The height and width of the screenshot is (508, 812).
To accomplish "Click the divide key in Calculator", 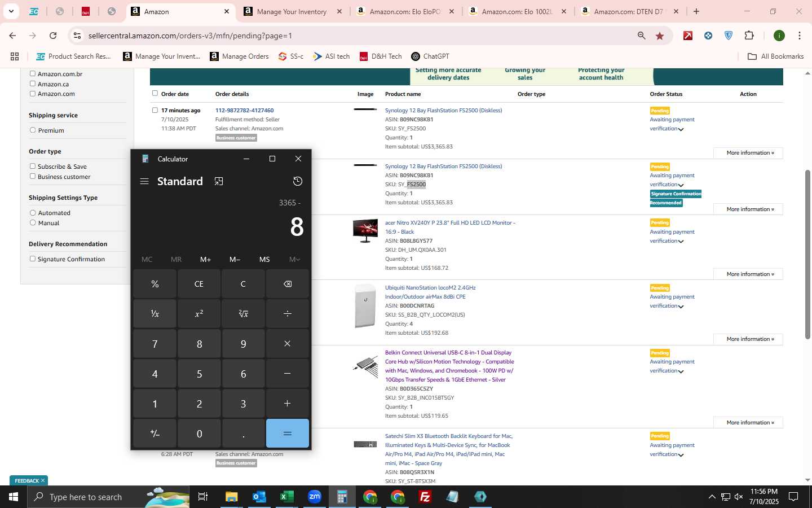I will (x=288, y=313).
